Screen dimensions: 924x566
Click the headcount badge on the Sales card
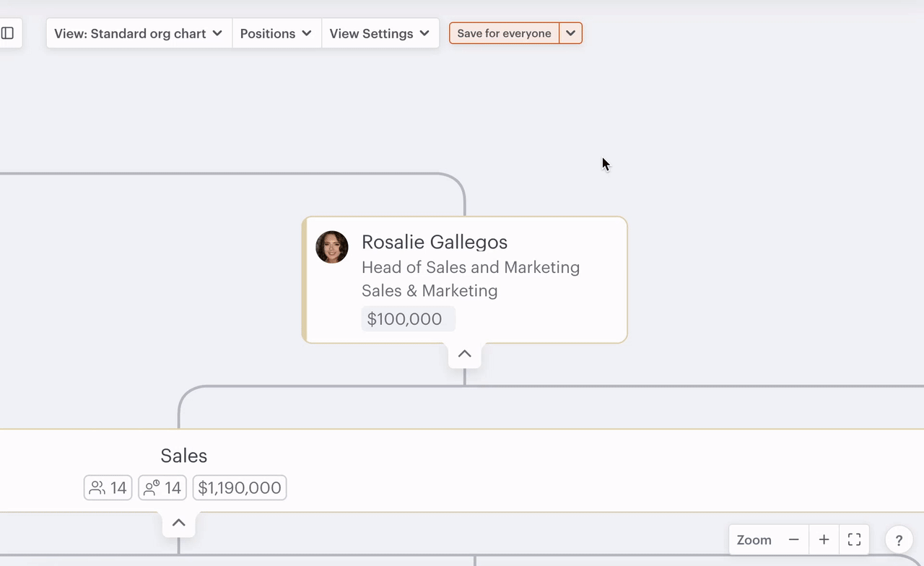108,487
